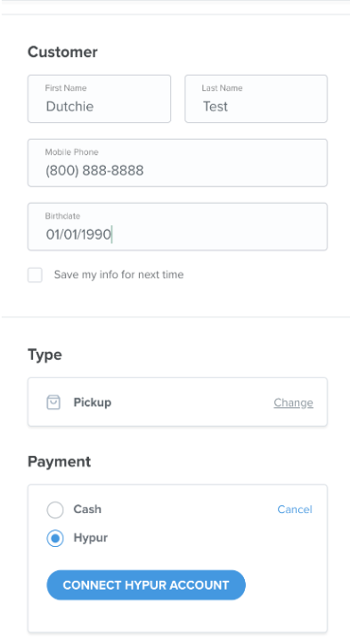Select the Cash radio button
The image size is (350, 644).
tap(55, 509)
